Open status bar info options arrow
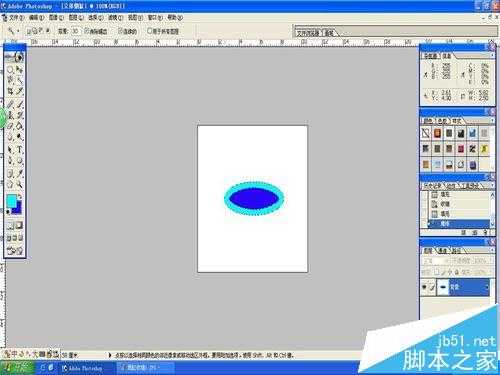The width and height of the screenshot is (500, 375). [x=110, y=355]
